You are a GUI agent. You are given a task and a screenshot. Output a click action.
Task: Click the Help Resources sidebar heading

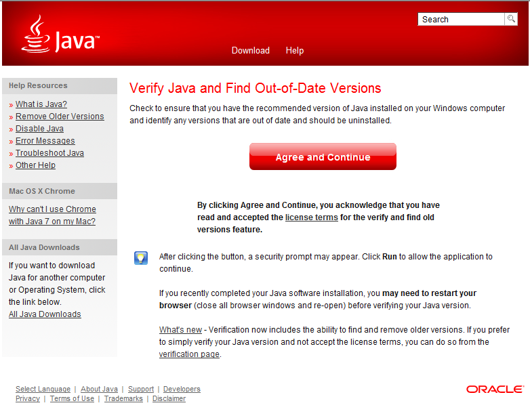click(38, 85)
